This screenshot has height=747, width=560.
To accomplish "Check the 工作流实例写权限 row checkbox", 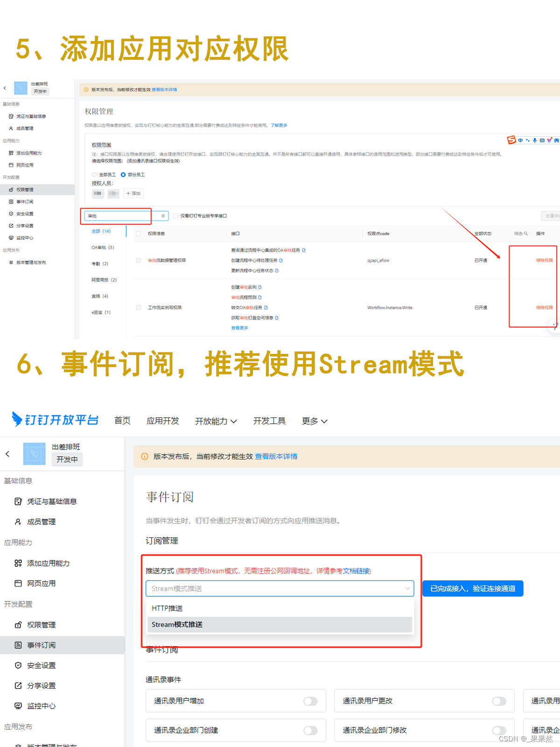I will point(139,308).
